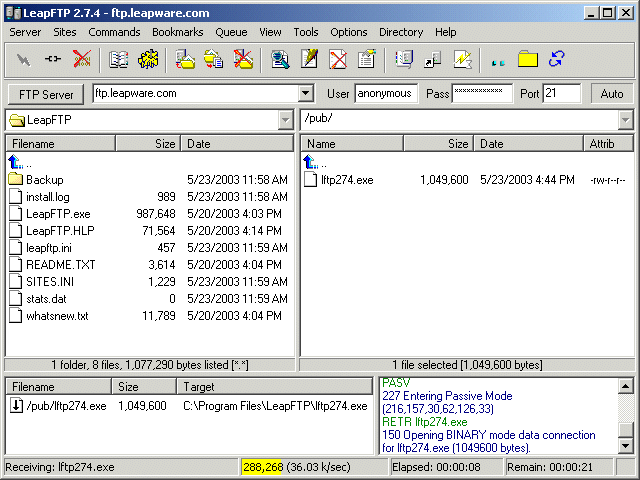Screen dimensions: 640x480
Task: Select whatsnew.txt in the local list
Action: tap(149, 316)
